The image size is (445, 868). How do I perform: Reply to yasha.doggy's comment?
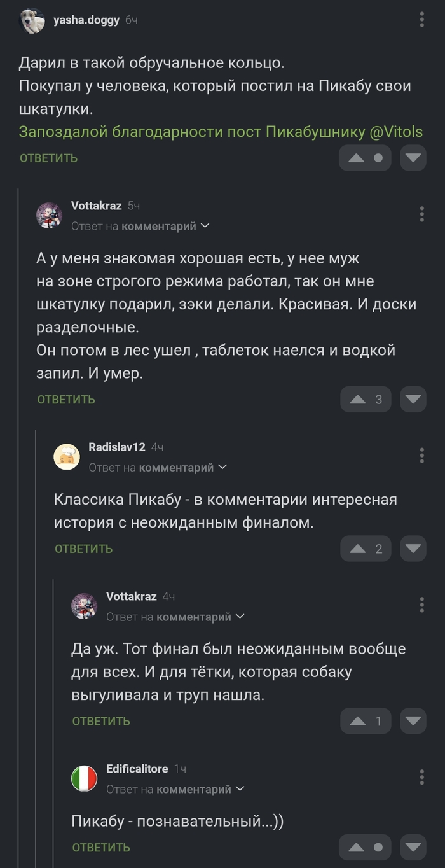click(48, 158)
